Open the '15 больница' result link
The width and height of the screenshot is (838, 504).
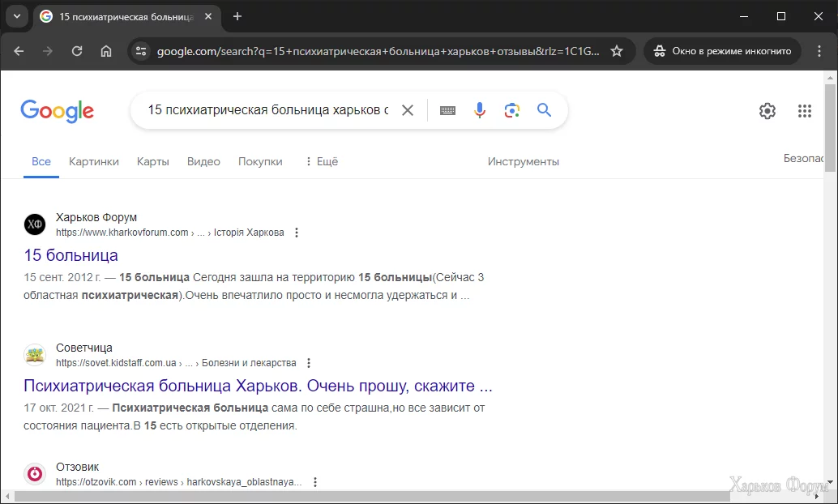pos(71,255)
